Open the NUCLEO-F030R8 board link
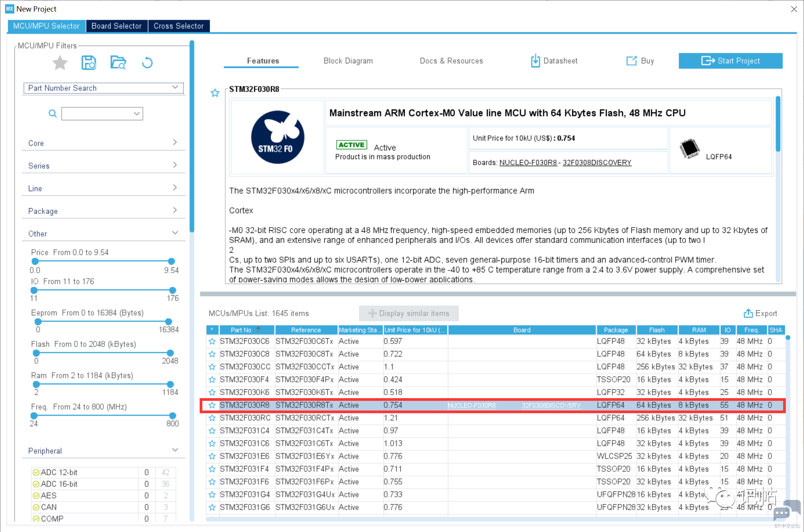 pos(528,163)
